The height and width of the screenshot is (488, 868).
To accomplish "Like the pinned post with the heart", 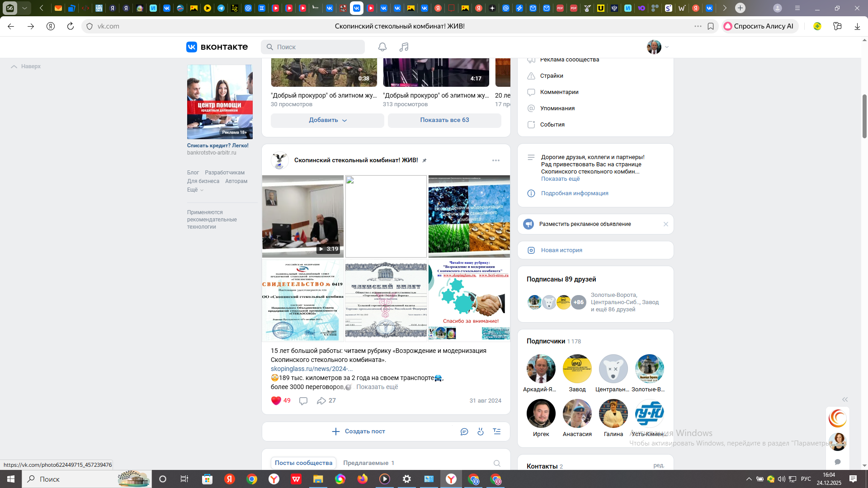I will 276,401.
